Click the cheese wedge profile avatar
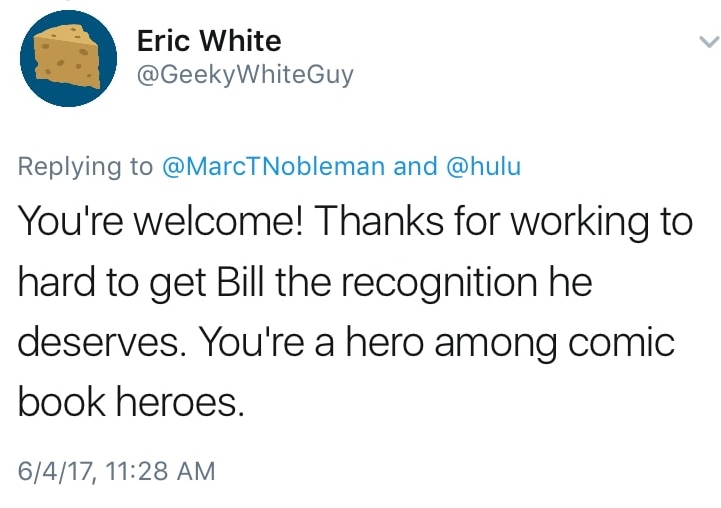The height and width of the screenshot is (508, 721). click(67, 57)
